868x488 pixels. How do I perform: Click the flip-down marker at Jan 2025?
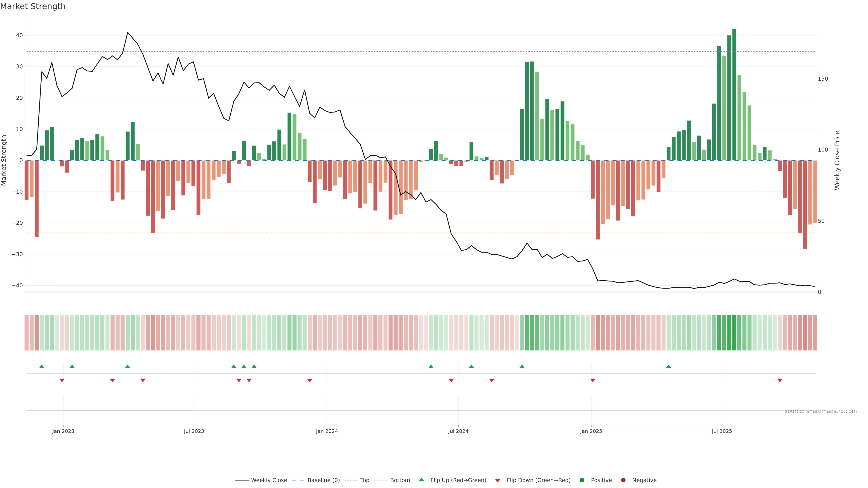[x=593, y=380]
